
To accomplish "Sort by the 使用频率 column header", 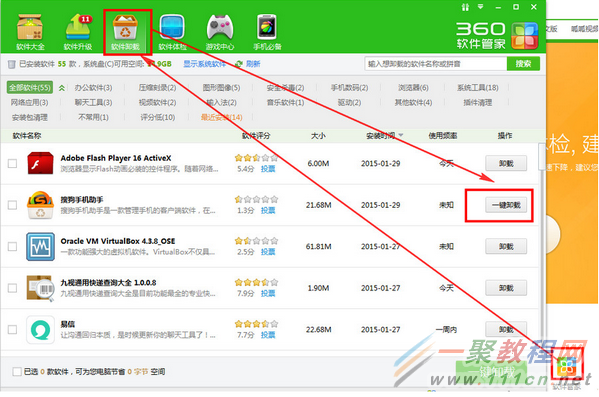I will pos(443,136).
